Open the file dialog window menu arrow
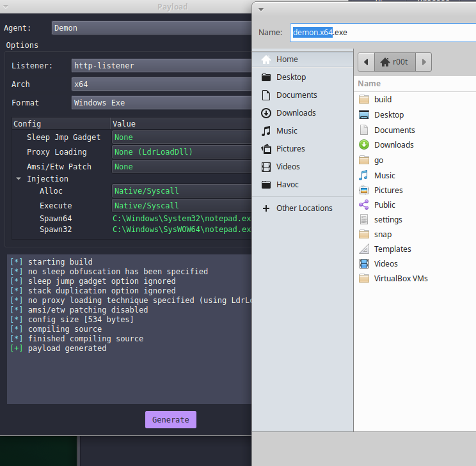This screenshot has height=466, width=476. 261,10
